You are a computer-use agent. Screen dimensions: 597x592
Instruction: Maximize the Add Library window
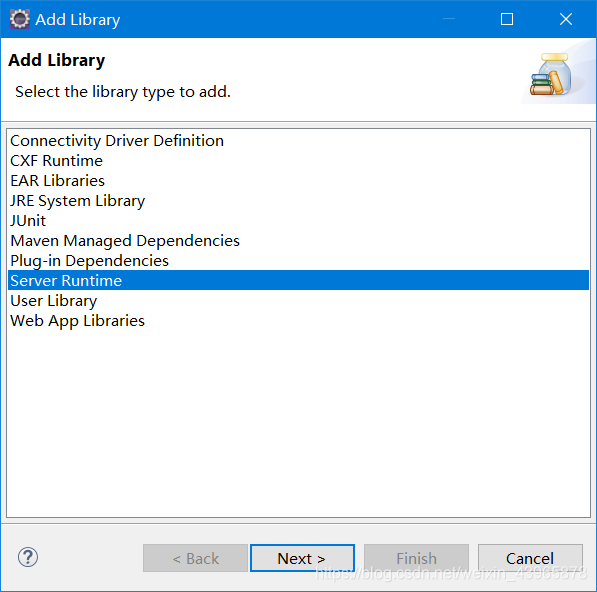click(507, 19)
